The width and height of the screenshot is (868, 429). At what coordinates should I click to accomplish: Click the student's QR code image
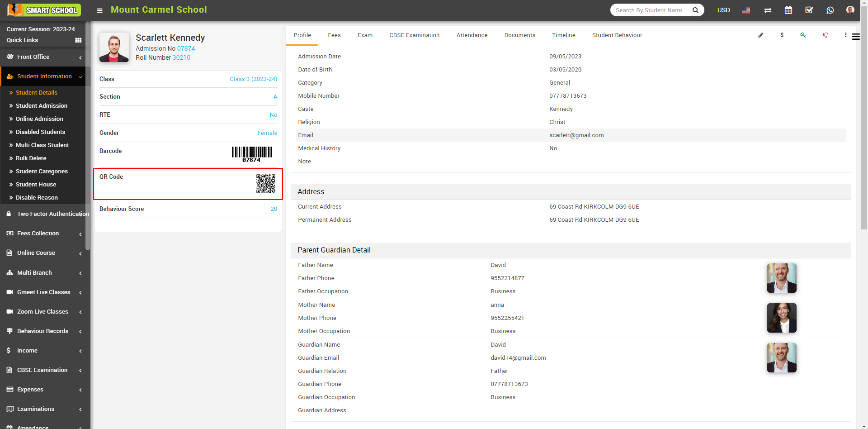click(266, 184)
